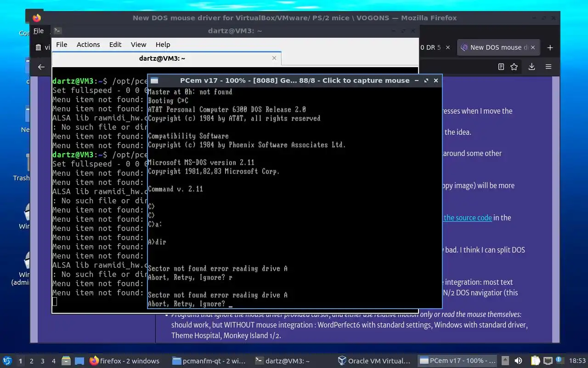Viewport: 588px width, 368px height.
Task: Click 'Theme Hospital, Monkey Island 1/2.' page text
Action: (x=226, y=335)
